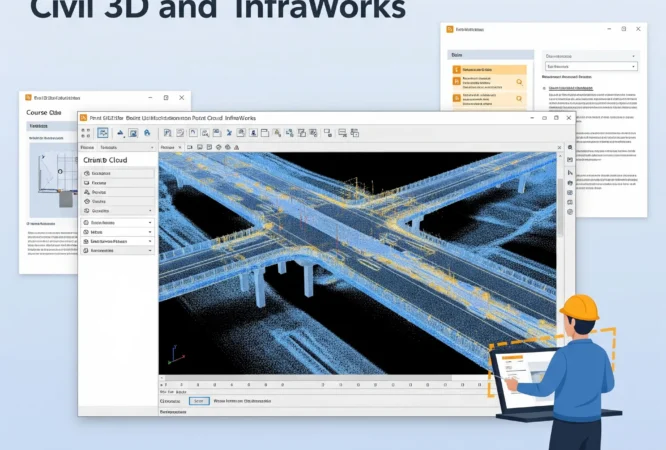Close the viewport tab with its small x

pyautogui.click(x=180, y=147)
